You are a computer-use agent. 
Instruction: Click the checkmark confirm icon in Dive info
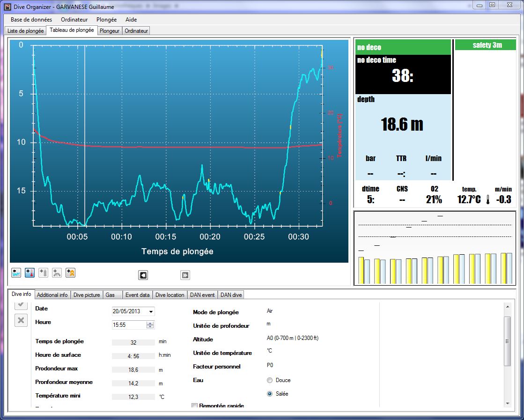[x=21, y=304]
